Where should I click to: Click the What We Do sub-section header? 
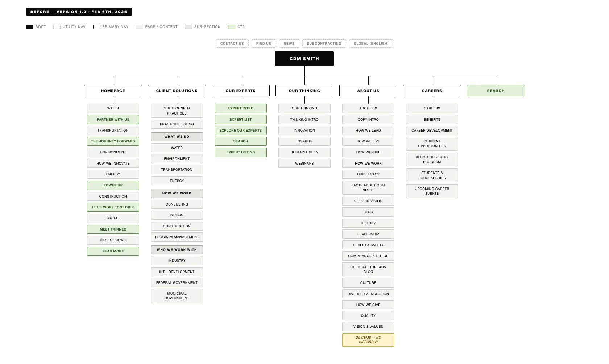(x=177, y=137)
